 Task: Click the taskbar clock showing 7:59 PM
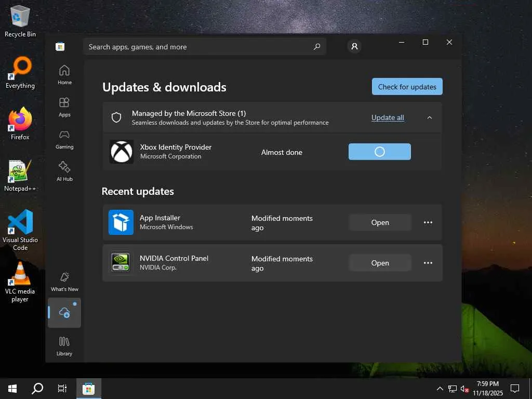coord(487,388)
